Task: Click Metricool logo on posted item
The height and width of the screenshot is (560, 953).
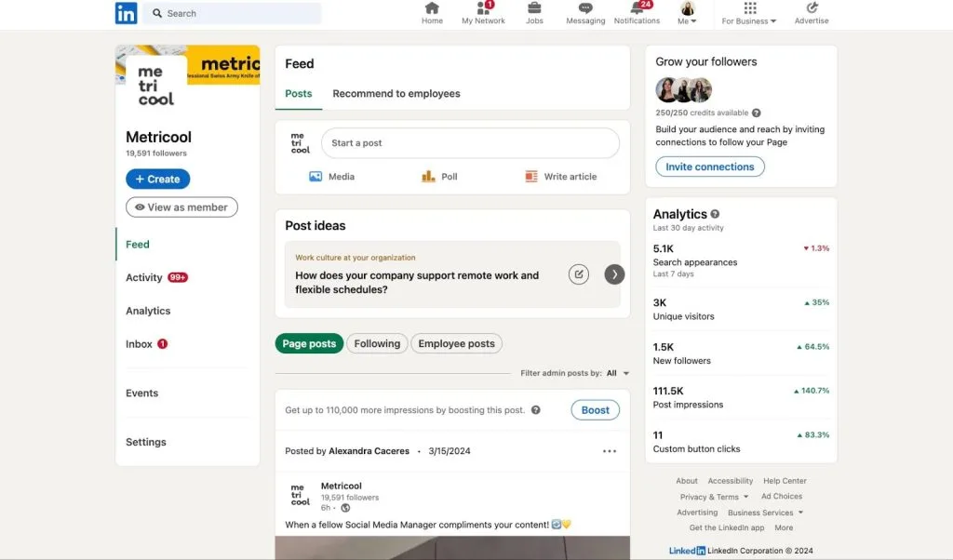Action: click(301, 494)
